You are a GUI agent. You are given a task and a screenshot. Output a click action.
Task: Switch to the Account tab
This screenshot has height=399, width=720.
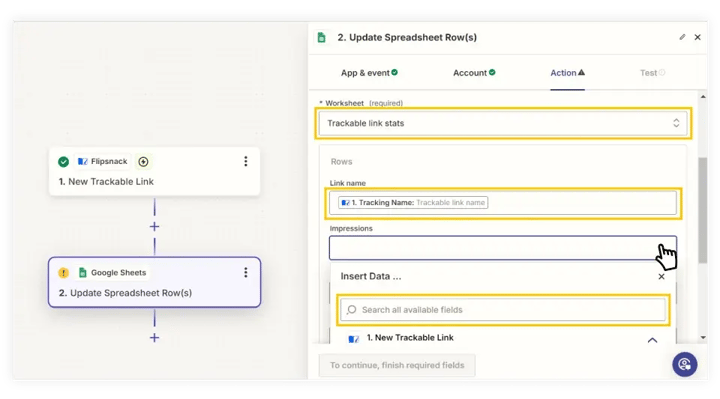click(474, 73)
